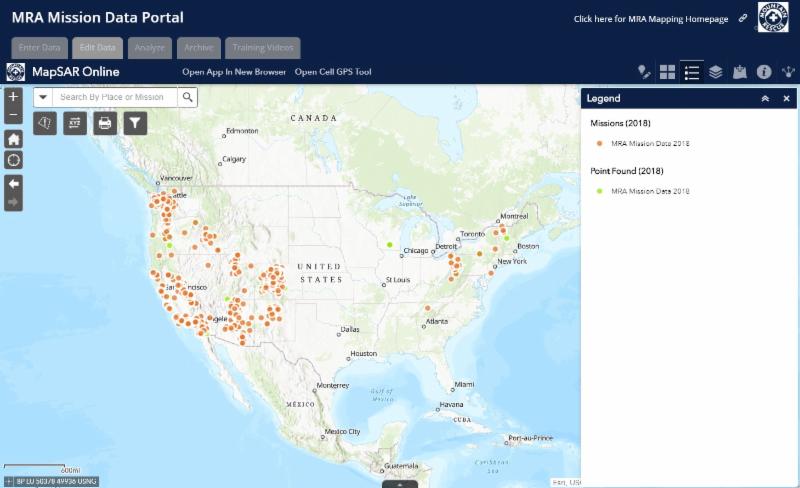The image size is (800, 488).
Task: Expand the bottom attribute table handle
Action: pos(400,484)
